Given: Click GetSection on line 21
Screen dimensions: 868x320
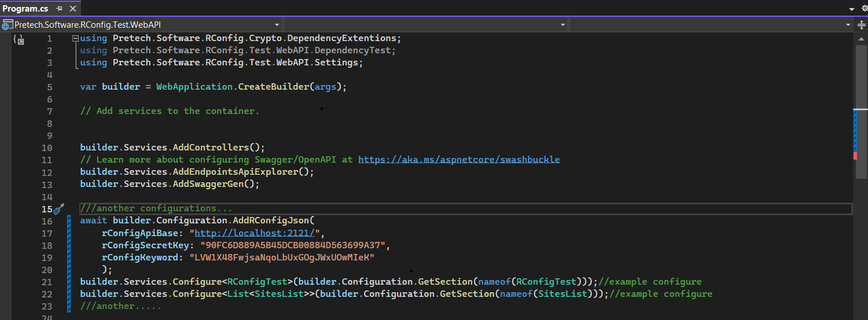Looking at the screenshot, I should [446, 282].
